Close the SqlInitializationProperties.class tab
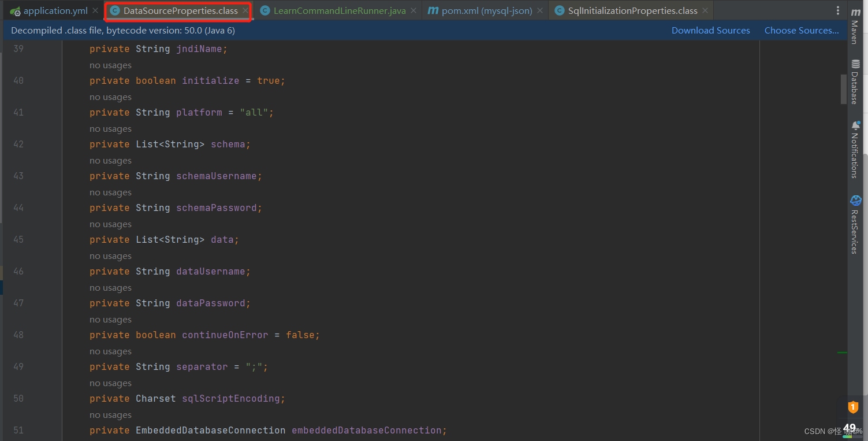Screen dimensions: 868x441 tap(705, 11)
